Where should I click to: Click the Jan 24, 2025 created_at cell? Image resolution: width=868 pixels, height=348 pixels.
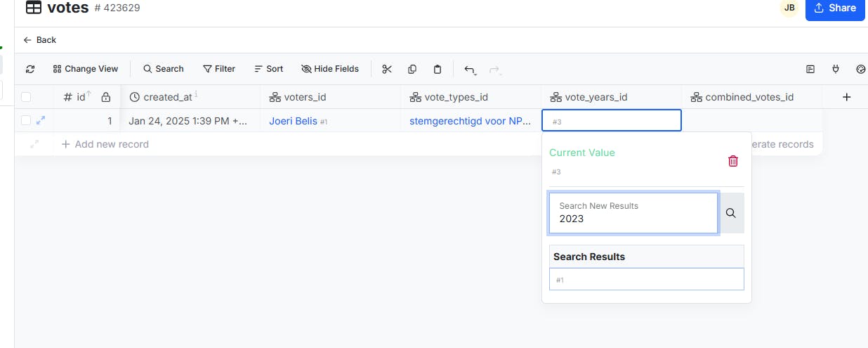190,121
